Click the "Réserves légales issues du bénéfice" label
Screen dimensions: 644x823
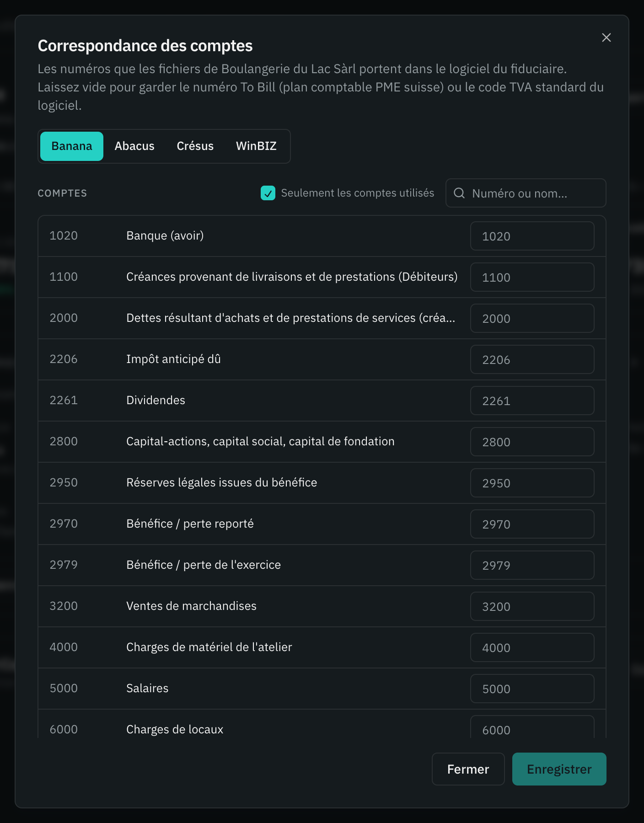coord(221,482)
